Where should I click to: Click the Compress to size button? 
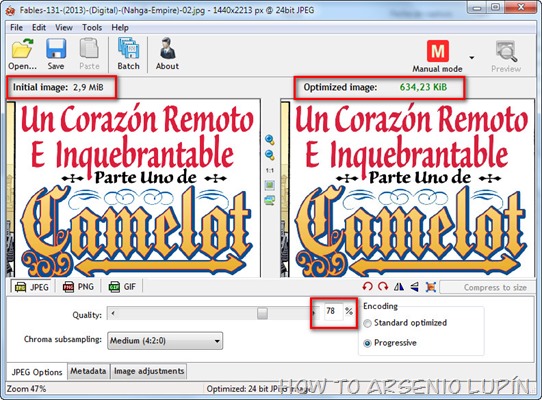pyautogui.click(x=487, y=287)
